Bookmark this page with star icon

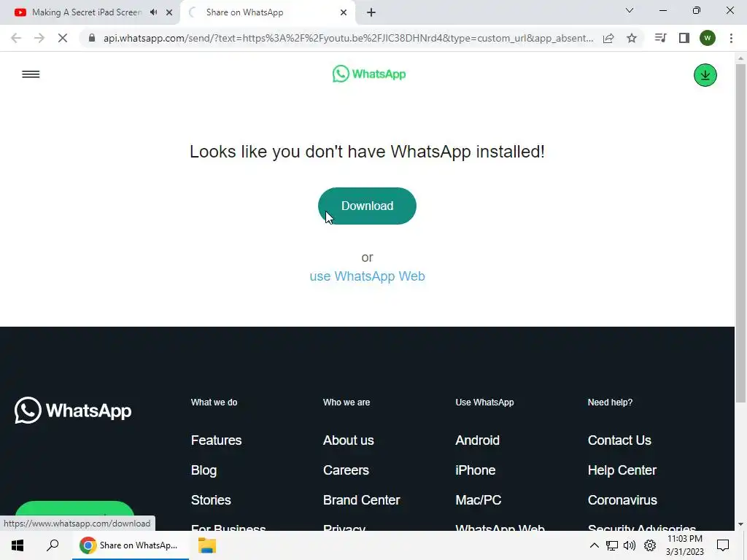(x=632, y=38)
